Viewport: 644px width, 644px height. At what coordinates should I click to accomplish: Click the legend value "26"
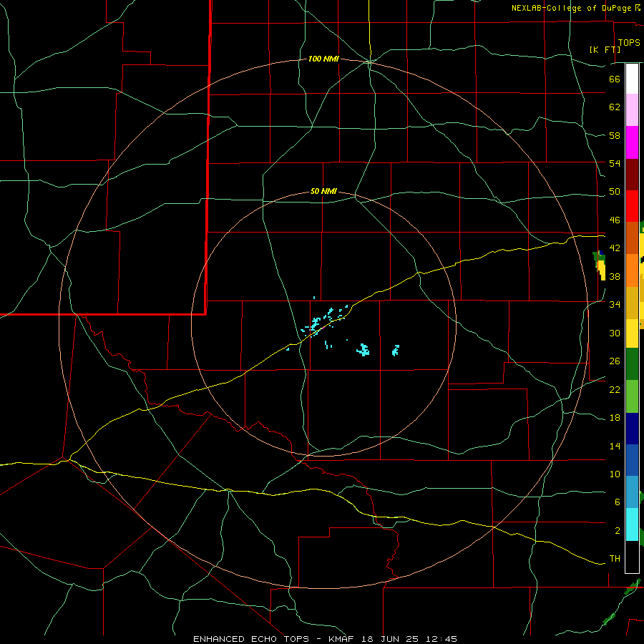[x=615, y=361]
